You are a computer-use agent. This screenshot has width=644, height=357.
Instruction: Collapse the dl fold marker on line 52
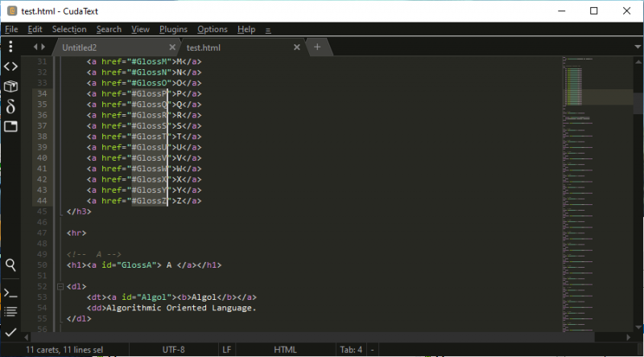click(60, 286)
